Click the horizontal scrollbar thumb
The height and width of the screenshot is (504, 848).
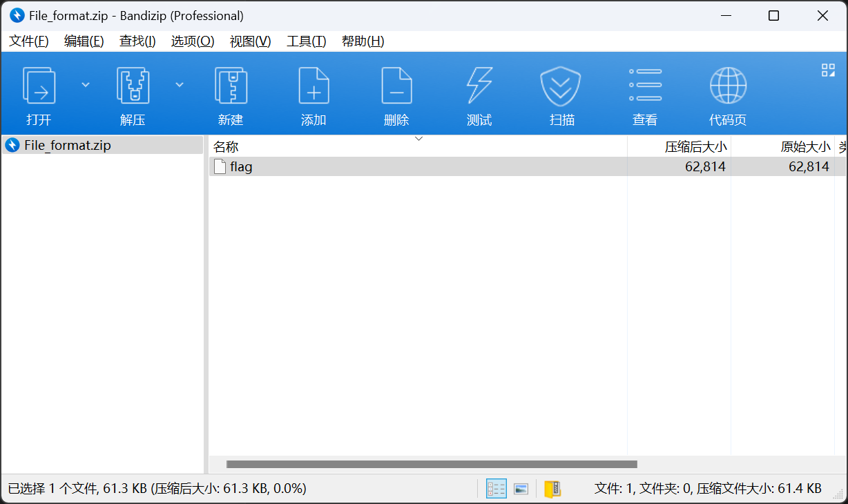[432, 465]
